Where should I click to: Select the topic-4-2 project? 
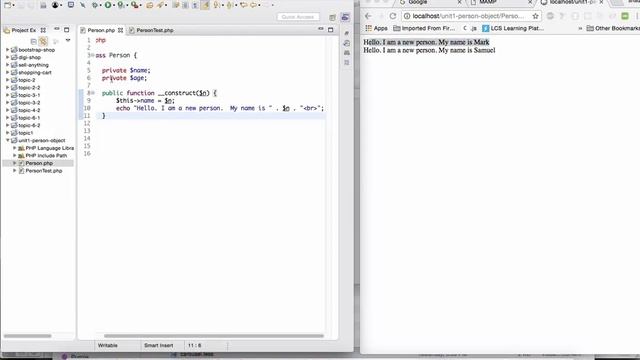coord(29,110)
